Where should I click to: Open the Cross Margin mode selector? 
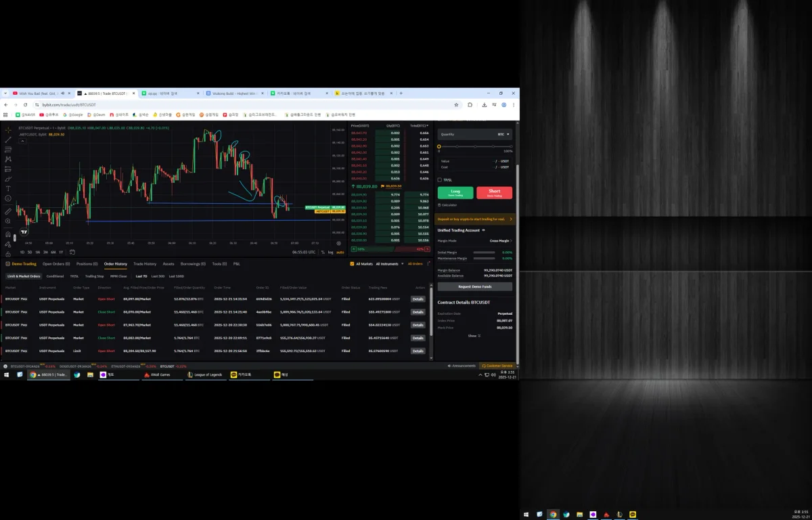pos(501,240)
